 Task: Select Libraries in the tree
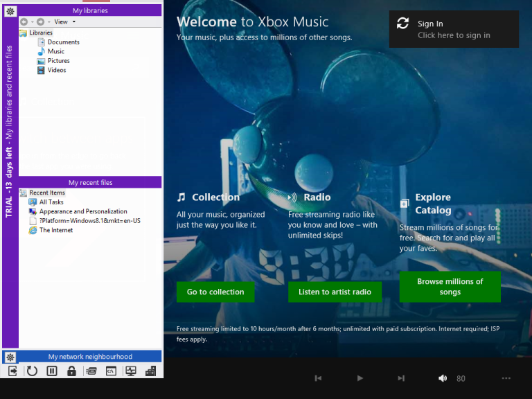pyautogui.click(x=41, y=33)
